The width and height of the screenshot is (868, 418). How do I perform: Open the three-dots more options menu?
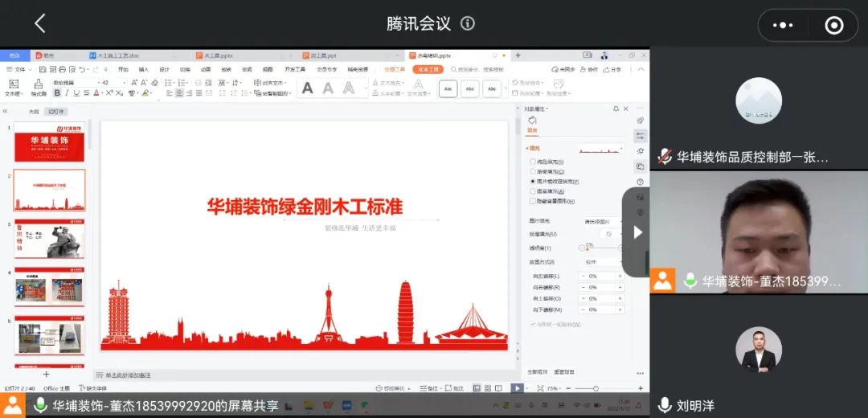tap(783, 25)
